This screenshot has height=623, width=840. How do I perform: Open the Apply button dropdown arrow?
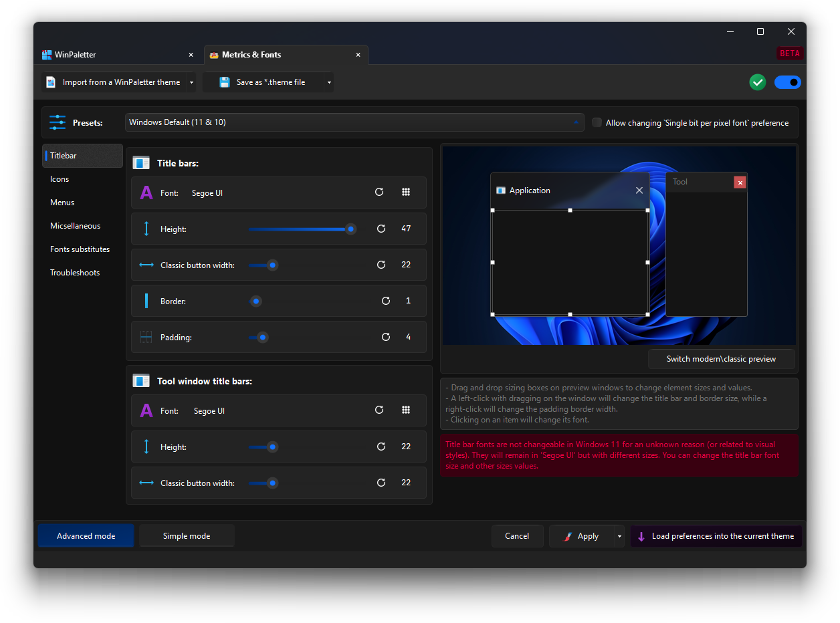pos(619,536)
